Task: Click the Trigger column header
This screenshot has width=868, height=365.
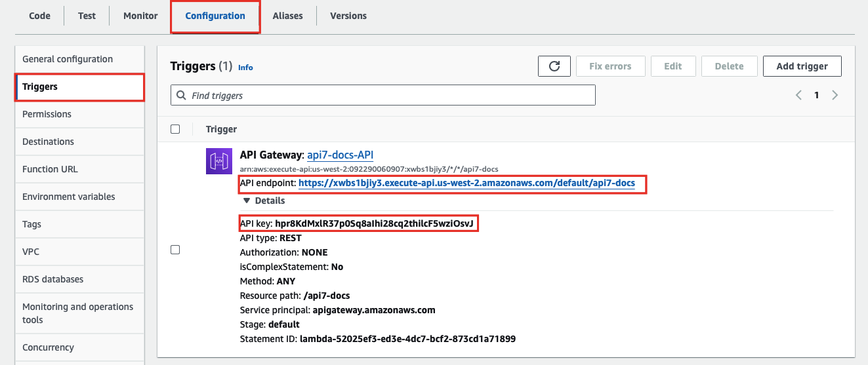Action: pyautogui.click(x=221, y=129)
